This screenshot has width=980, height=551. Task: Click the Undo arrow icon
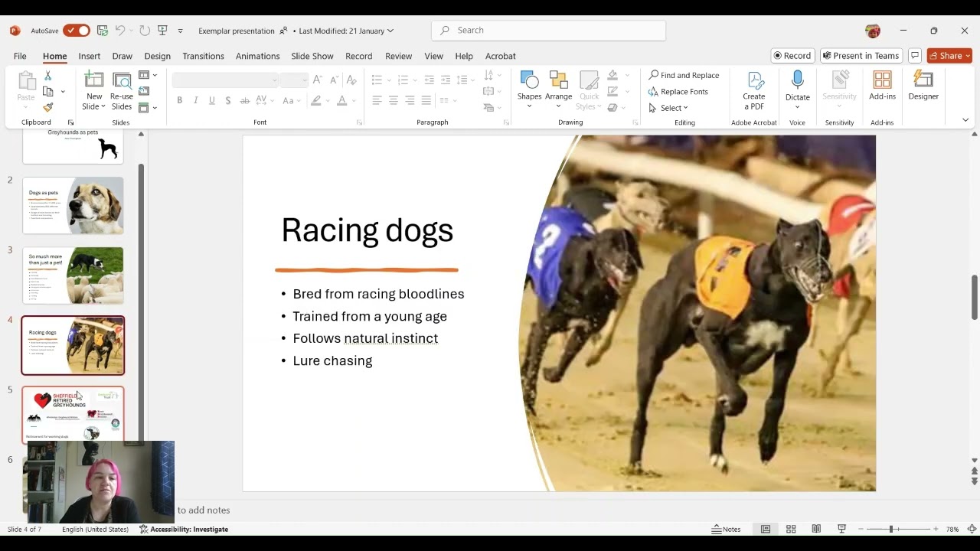tap(120, 31)
